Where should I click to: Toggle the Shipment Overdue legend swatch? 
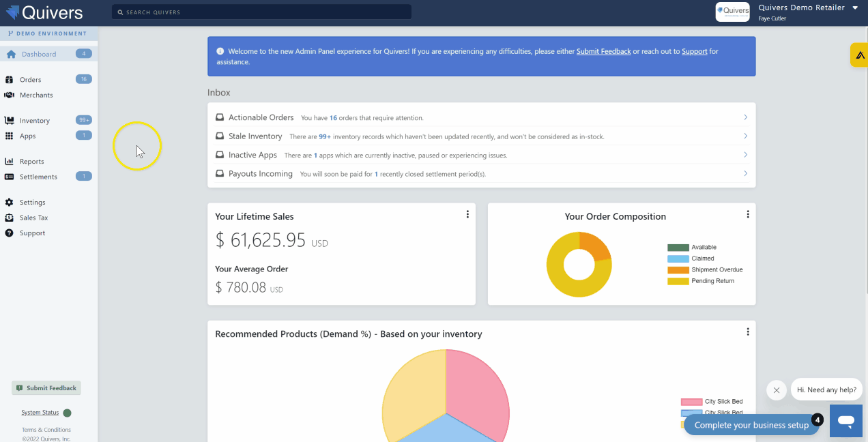click(x=678, y=270)
